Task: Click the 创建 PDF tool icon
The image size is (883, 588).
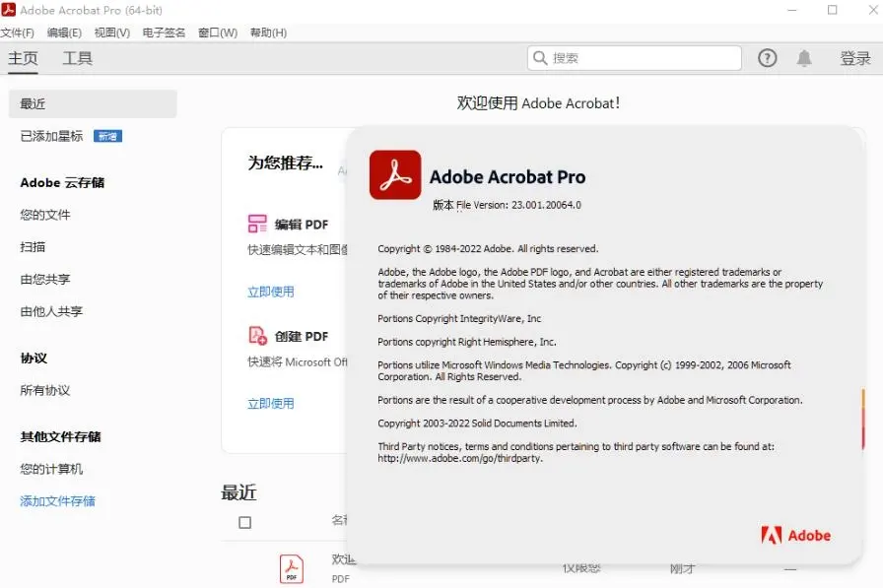Action: pos(257,335)
